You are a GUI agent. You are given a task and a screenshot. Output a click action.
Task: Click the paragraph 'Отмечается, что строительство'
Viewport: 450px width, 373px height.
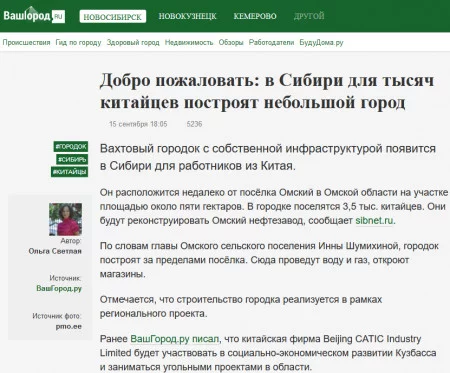pos(241,306)
